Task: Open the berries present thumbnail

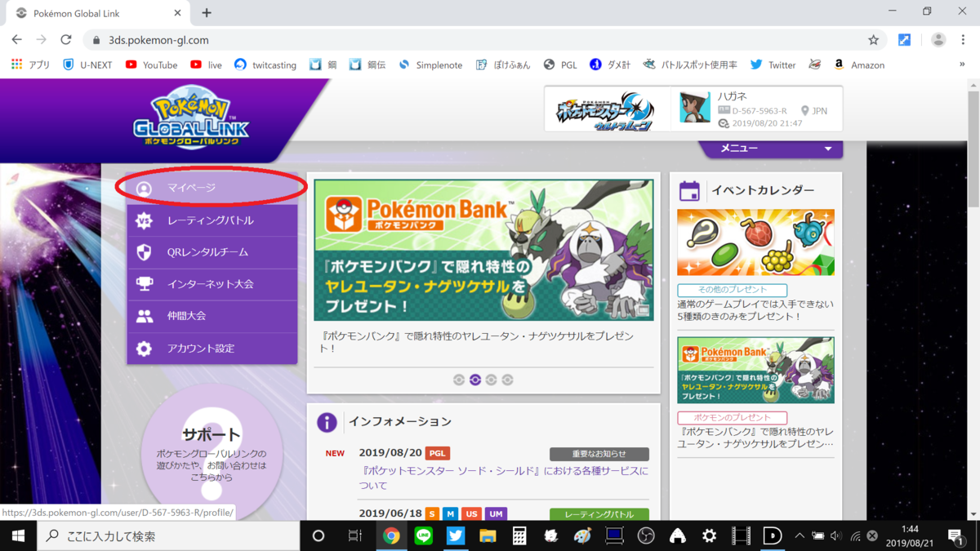Action: pos(755,242)
